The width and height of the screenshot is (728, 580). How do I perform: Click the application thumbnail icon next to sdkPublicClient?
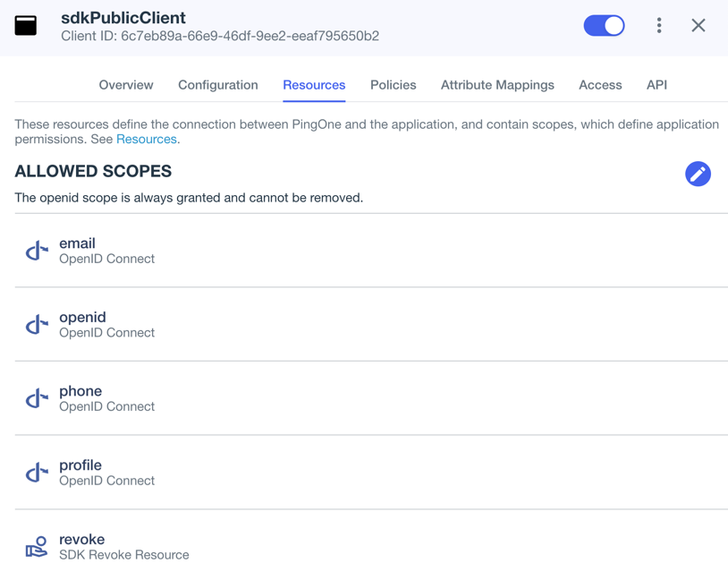coord(25,25)
